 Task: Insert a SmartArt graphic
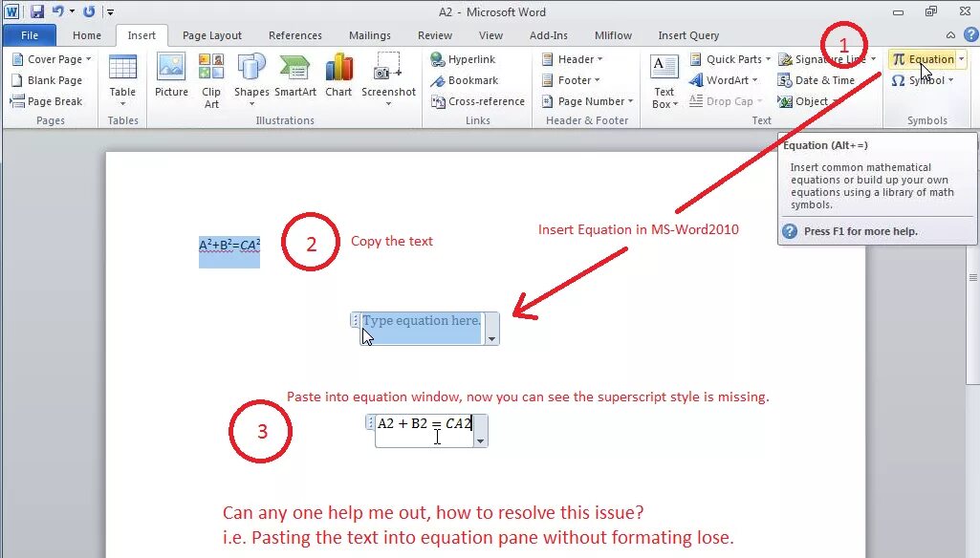pos(295,76)
